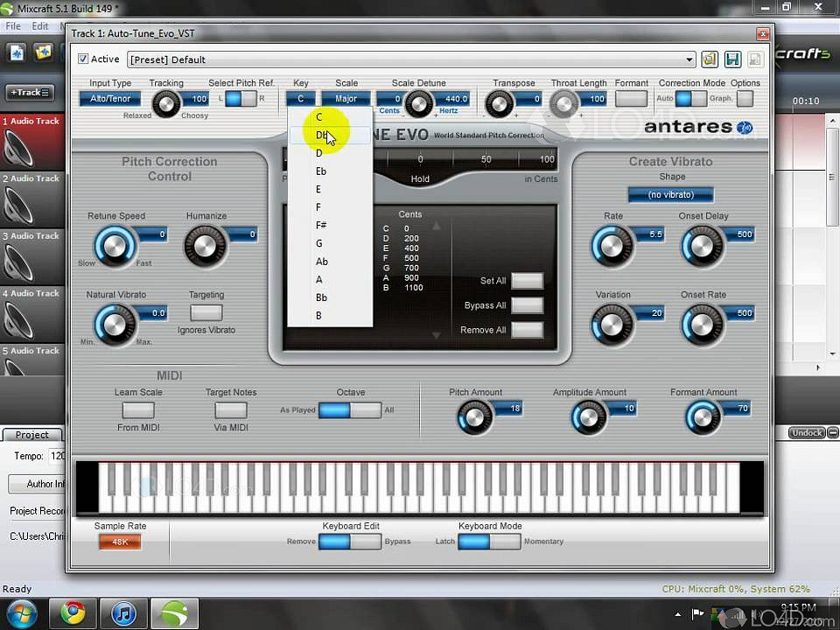The width and height of the screenshot is (840, 630).
Task: Click the new project toolbar icon
Action: 17,52
